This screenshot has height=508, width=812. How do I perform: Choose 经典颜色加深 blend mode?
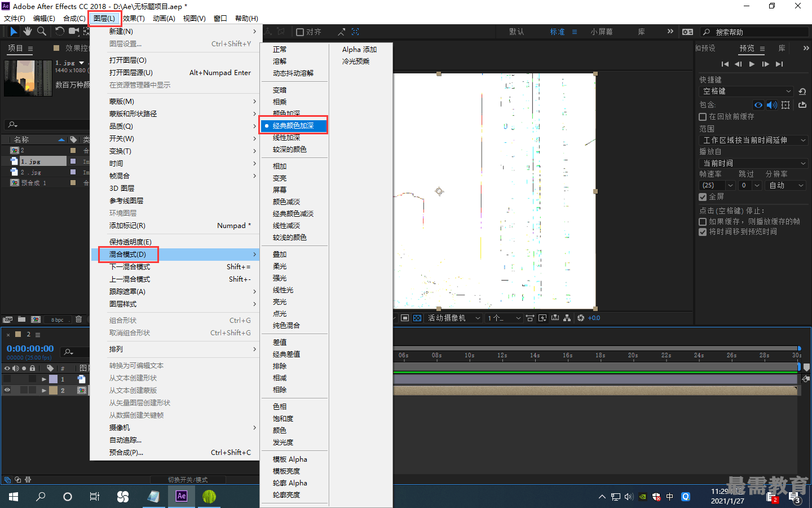[294, 125]
